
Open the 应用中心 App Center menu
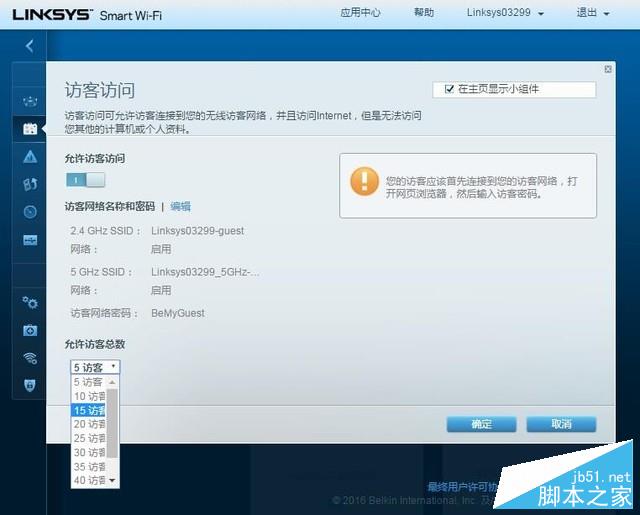pos(360,13)
